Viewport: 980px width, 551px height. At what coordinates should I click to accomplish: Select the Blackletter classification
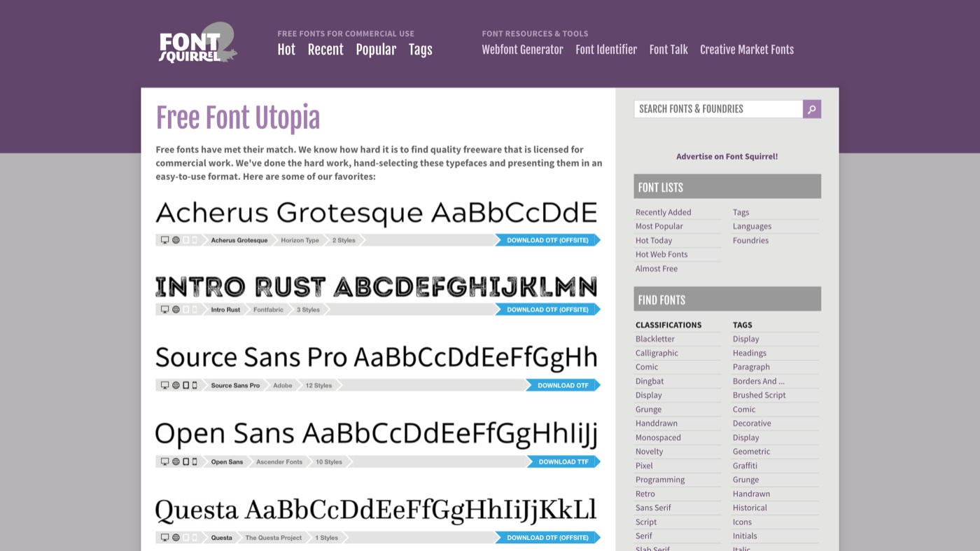pyautogui.click(x=654, y=339)
